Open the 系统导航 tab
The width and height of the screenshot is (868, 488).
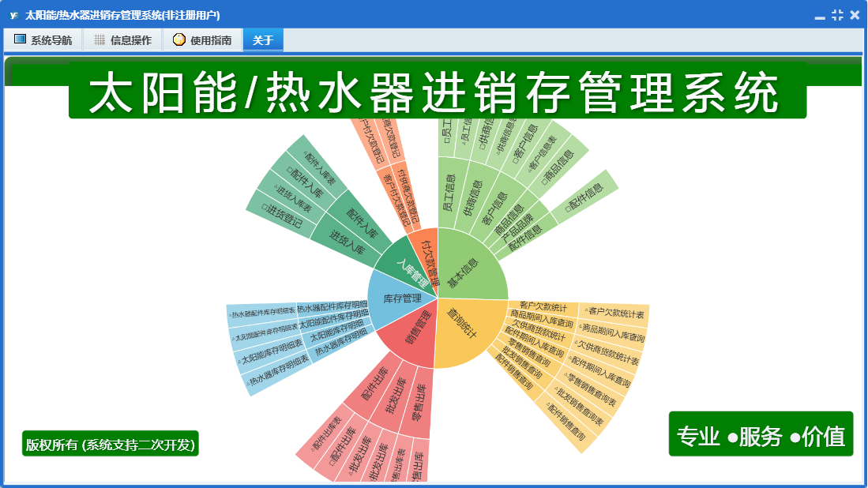(43, 39)
